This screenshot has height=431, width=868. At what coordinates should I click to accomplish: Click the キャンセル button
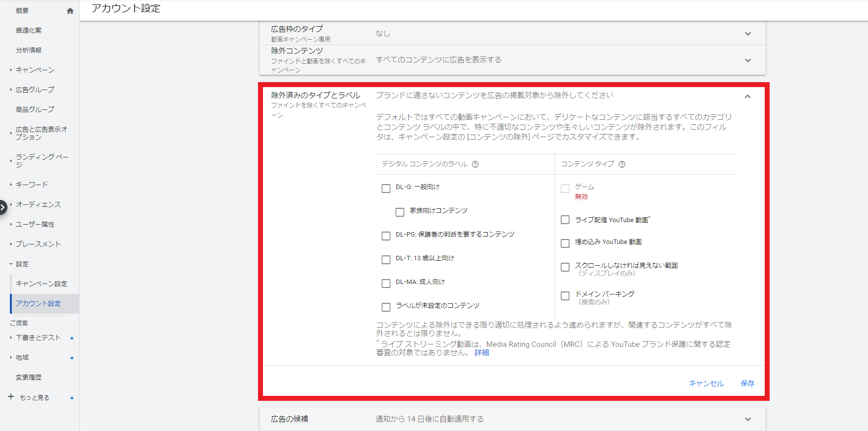(x=706, y=383)
